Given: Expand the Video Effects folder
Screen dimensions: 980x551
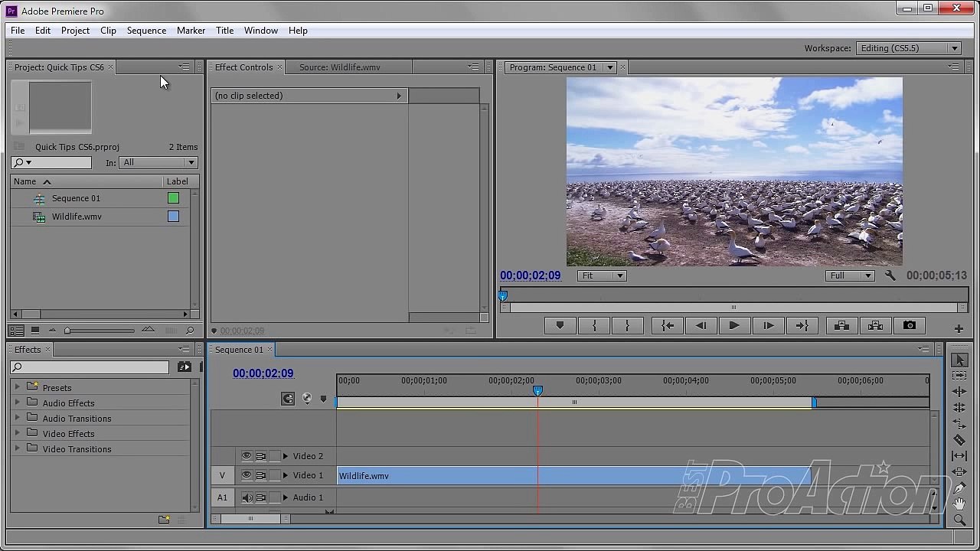Looking at the screenshot, I should tap(18, 434).
